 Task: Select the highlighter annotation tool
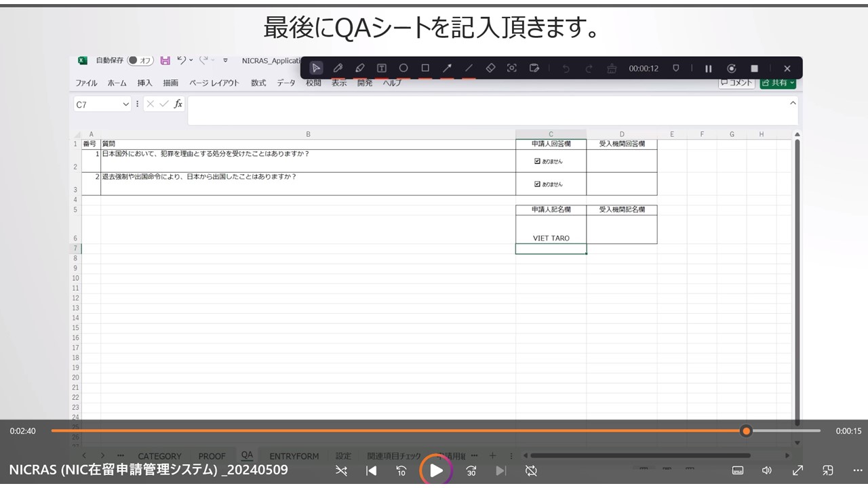(359, 68)
